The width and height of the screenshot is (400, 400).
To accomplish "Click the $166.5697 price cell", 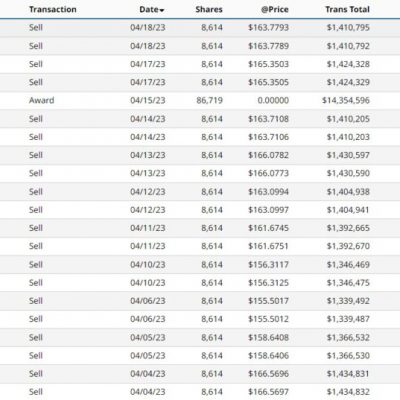I will [268, 392].
